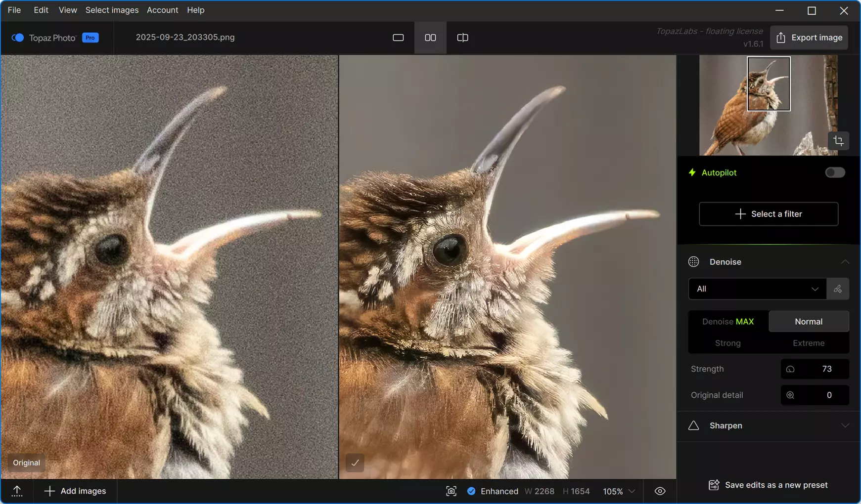Screen dimensions: 861x504
Task: Toggle preview with the eye icon
Action: [x=660, y=491]
